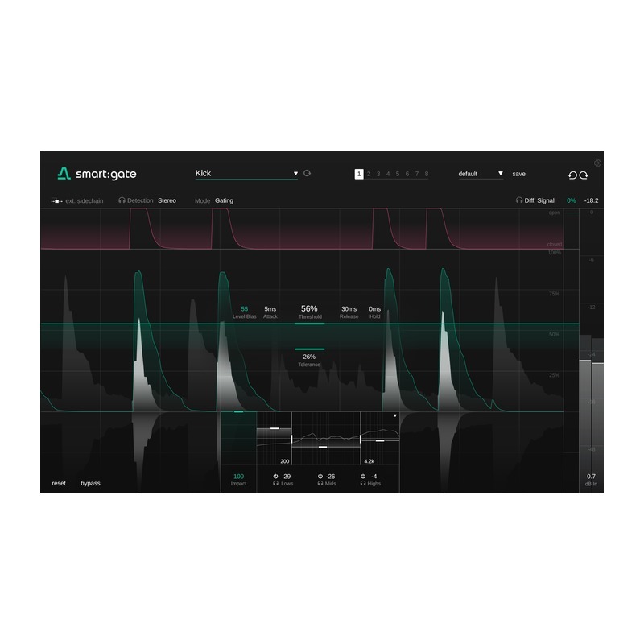Viewport: 644px width, 644px height.
Task: Click the learn/refresh icon beside the Kick profile
Action: pos(307,173)
